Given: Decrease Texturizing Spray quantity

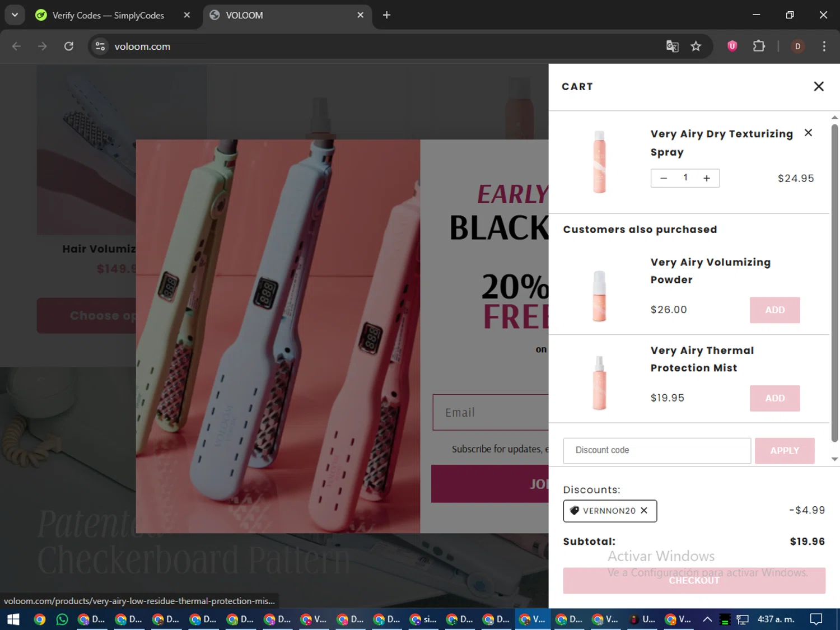Looking at the screenshot, I should pos(664,178).
